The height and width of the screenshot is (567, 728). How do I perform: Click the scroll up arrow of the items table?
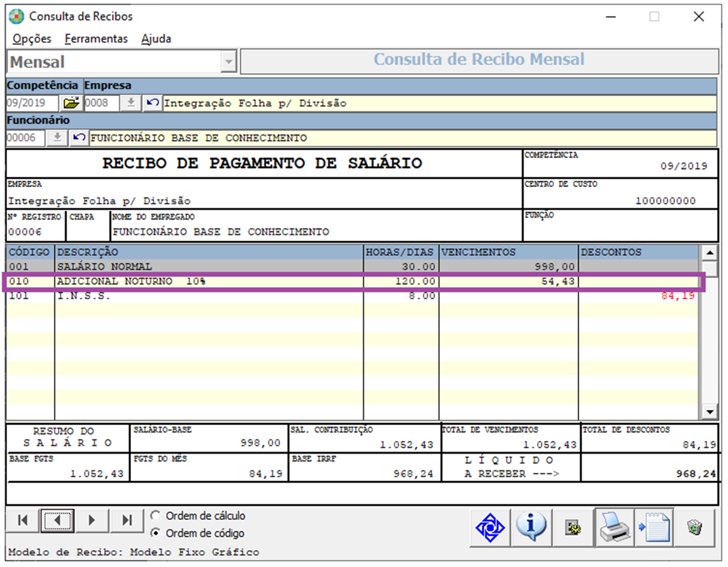point(709,253)
